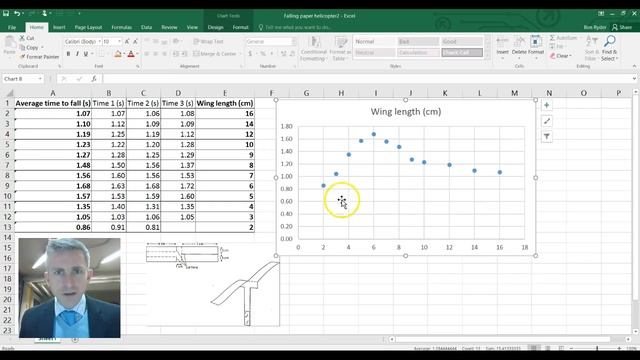Image resolution: width=640 pixels, height=360 pixels.
Task: Select cell E1 Wing length (cm)
Action: coord(225,103)
